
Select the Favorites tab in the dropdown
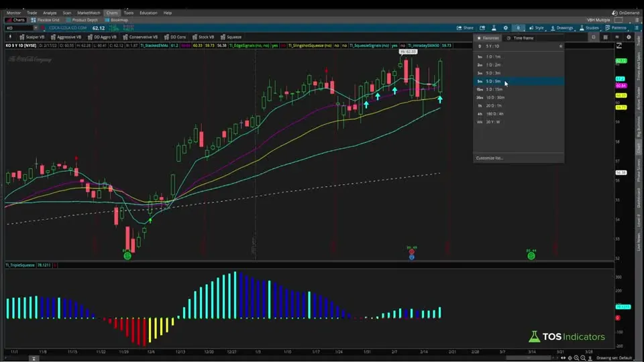488,38
